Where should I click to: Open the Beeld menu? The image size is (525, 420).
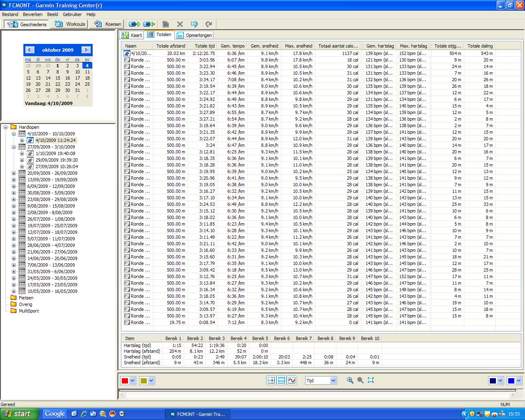pyautogui.click(x=52, y=14)
